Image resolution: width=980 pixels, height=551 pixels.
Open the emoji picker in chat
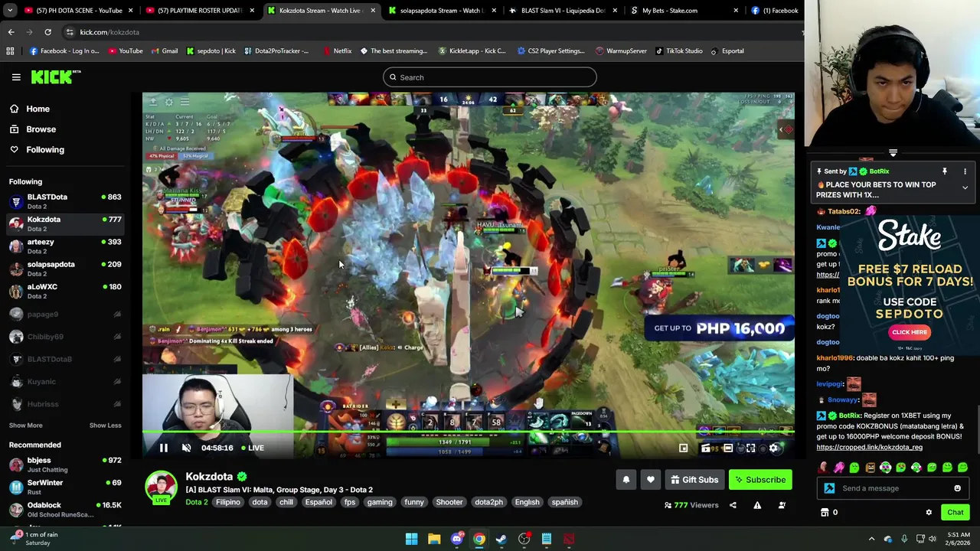(957, 488)
